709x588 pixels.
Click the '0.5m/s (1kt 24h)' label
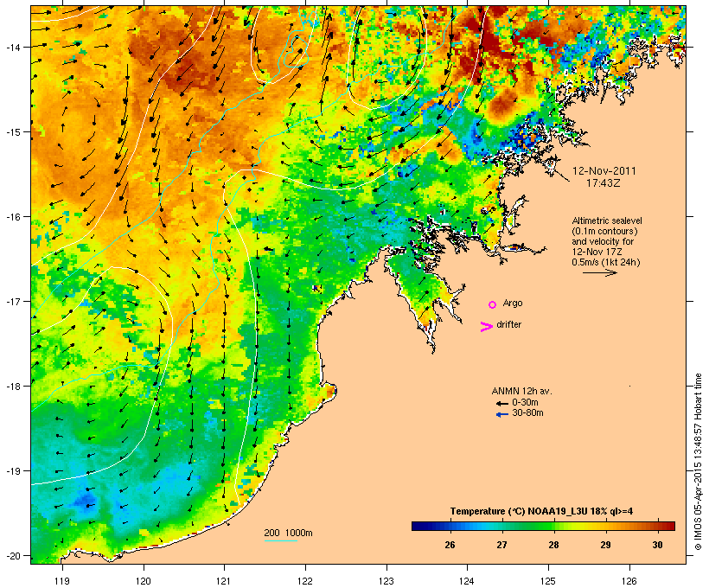coord(606,262)
